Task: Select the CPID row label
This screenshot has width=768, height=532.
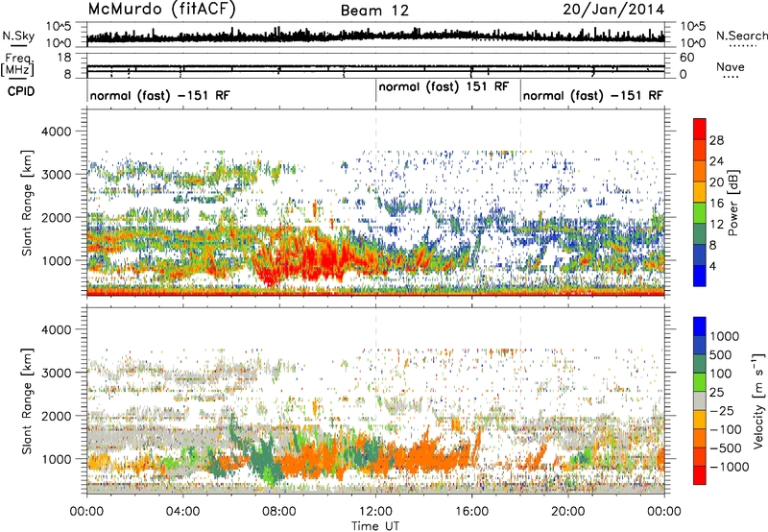Action: [21, 91]
